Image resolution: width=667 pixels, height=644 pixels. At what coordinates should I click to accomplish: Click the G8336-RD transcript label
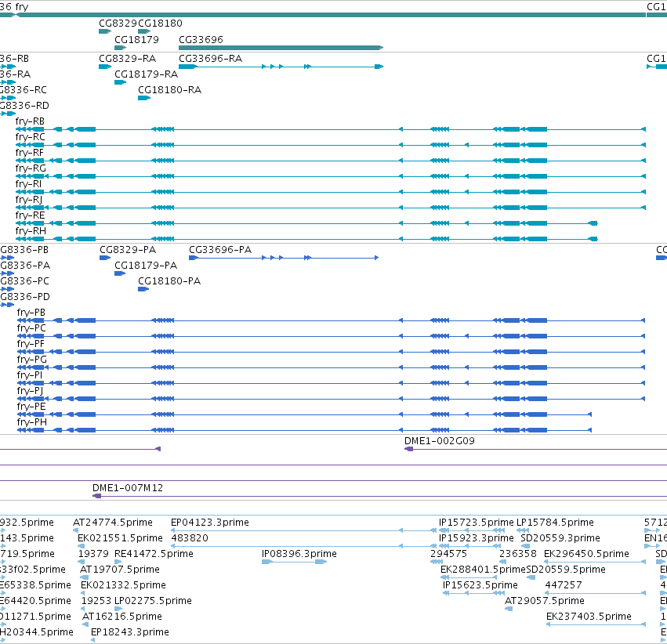coord(24,106)
